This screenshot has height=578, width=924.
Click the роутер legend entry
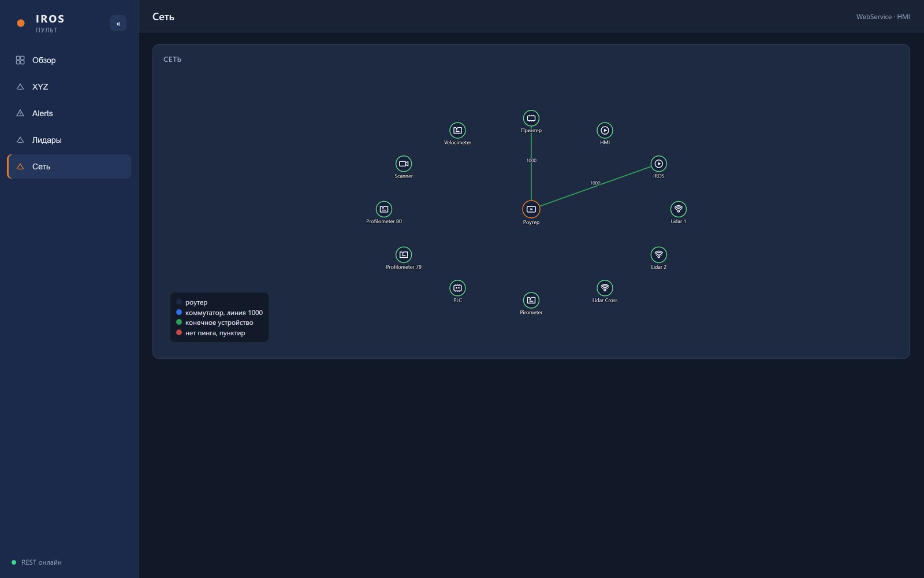pyautogui.click(x=192, y=302)
